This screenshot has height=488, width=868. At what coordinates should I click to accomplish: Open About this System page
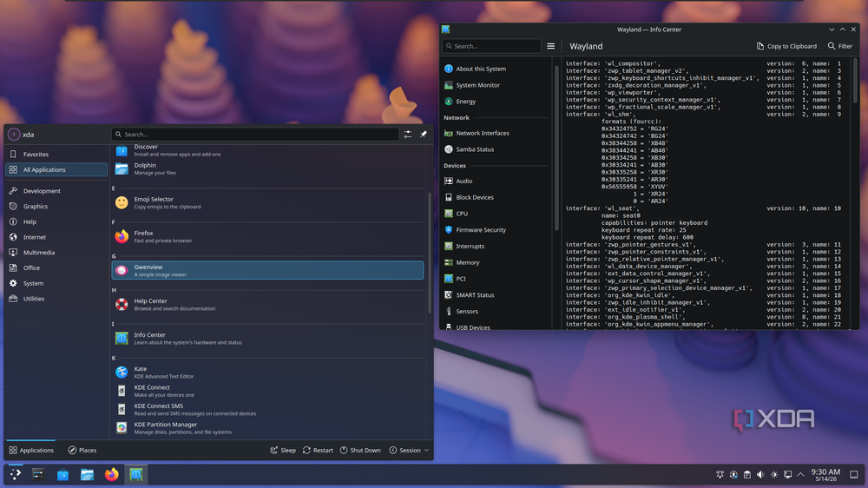pyautogui.click(x=496, y=69)
